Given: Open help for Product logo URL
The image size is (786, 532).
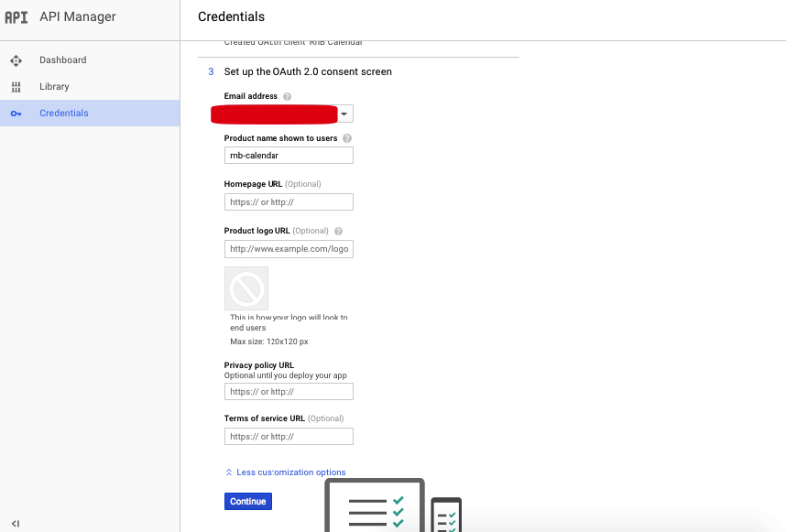Looking at the screenshot, I should [338, 231].
